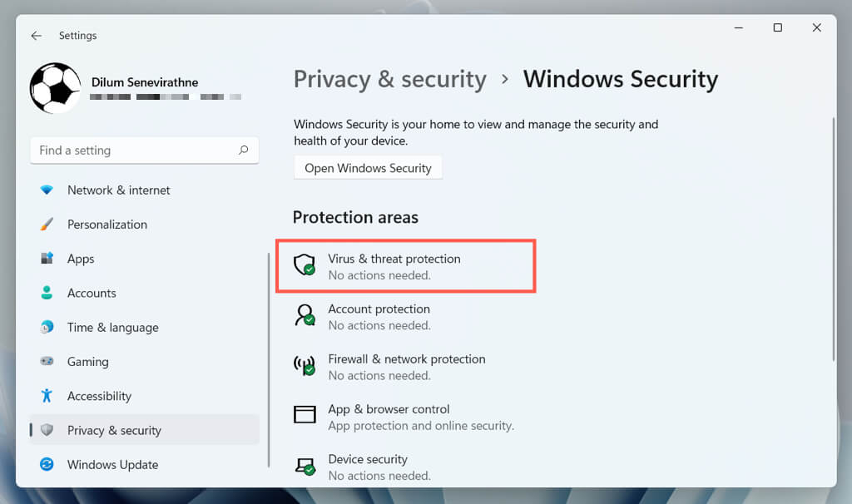Open Network & internet settings
The height and width of the screenshot is (504, 852).
[x=118, y=190]
